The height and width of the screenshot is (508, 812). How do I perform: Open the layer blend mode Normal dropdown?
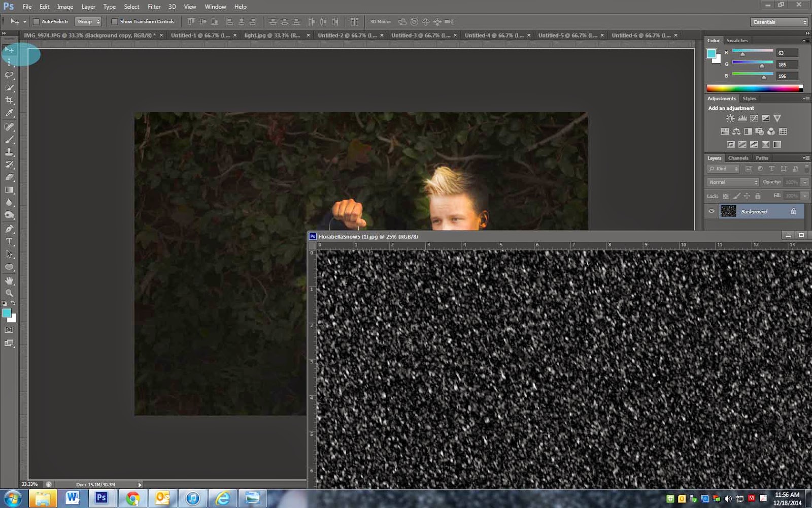[x=733, y=182]
